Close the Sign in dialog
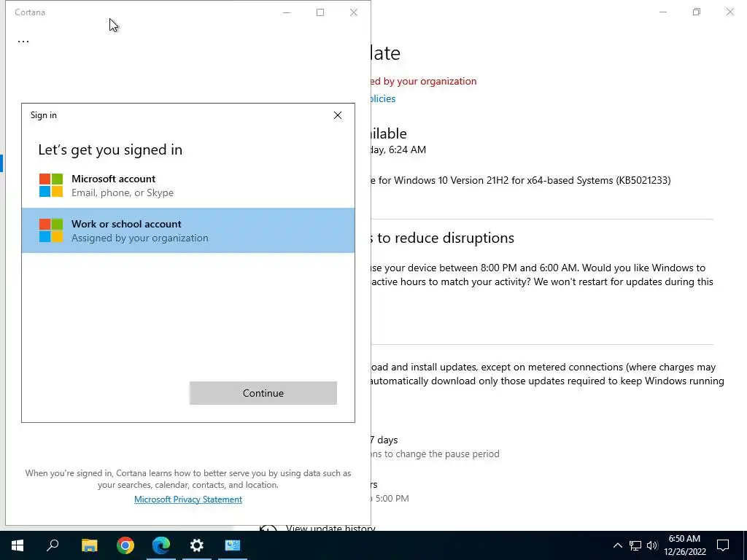Image resolution: width=747 pixels, height=560 pixels. 338,115
